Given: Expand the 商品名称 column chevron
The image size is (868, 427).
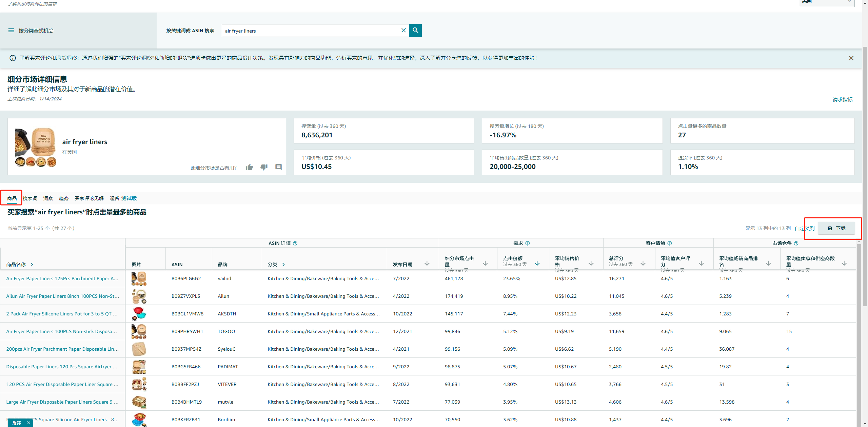Looking at the screenshot, I should pos(32,265).
